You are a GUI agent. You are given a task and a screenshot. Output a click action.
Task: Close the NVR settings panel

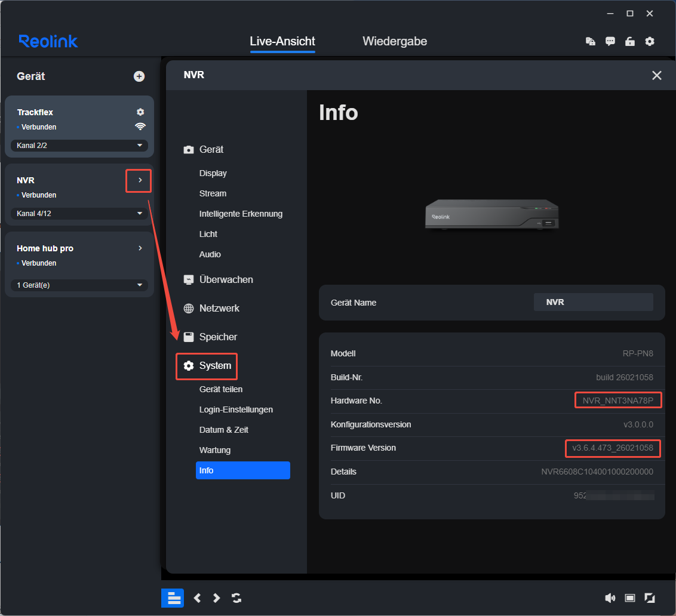657,75
